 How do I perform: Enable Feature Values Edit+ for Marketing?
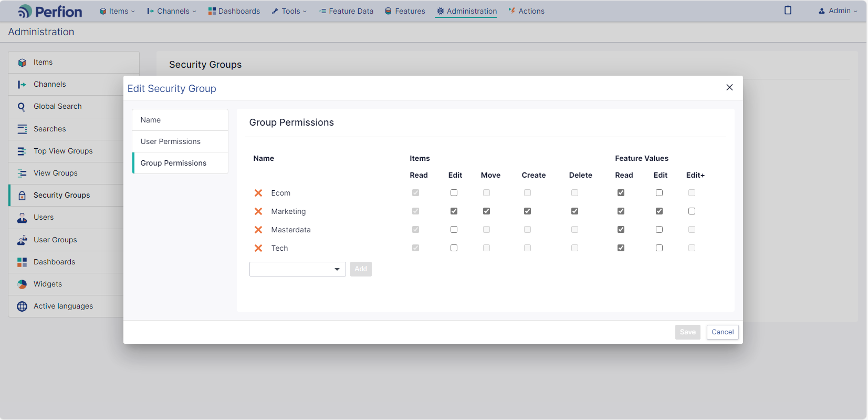click(x=692, y=211)
